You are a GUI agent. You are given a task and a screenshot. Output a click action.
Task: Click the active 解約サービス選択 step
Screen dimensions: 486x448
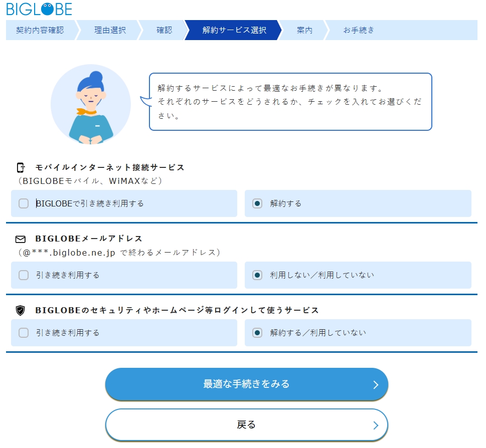point(234,30)
